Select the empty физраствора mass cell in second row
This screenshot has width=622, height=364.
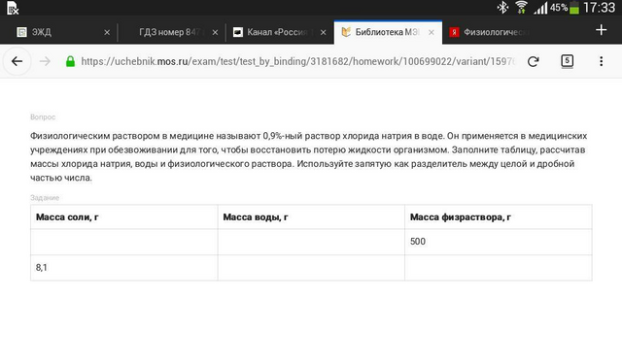[x=499, y=268]
